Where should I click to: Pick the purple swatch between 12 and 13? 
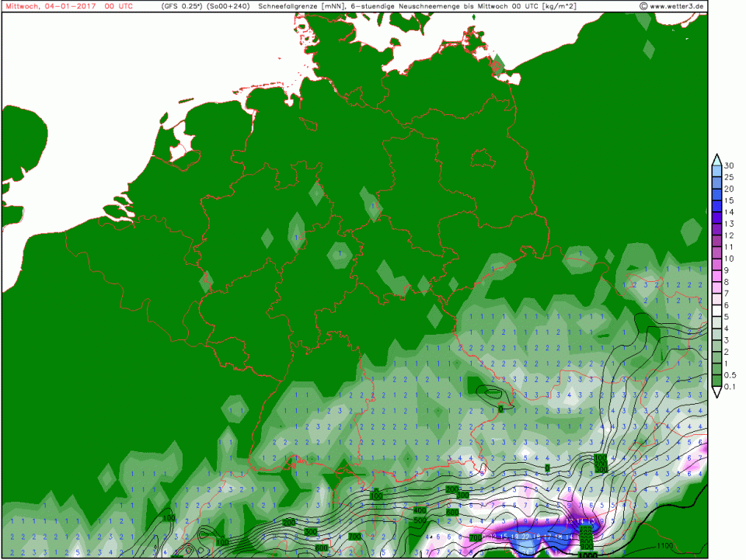[x=716, y=229]
